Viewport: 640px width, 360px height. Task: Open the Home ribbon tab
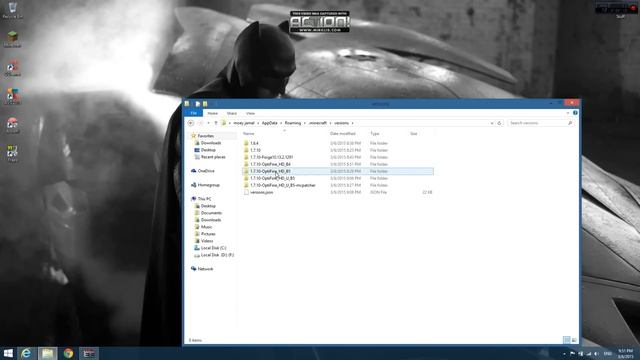(x=212, y=113)
